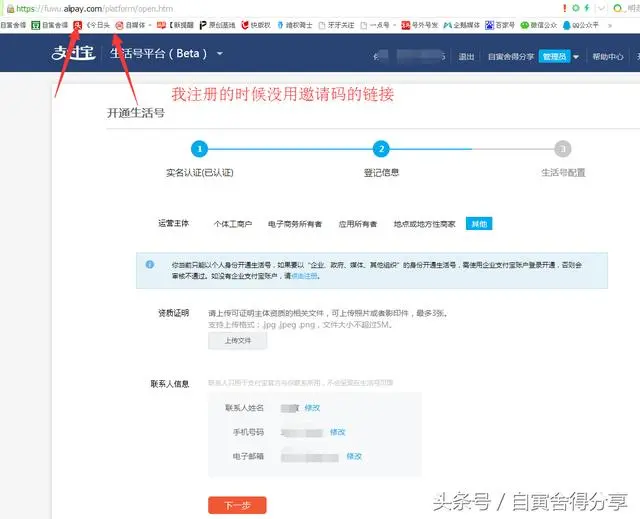Select 应用所有者 as operating entity
Screen dimensions: 640x519
coord(358,224)
